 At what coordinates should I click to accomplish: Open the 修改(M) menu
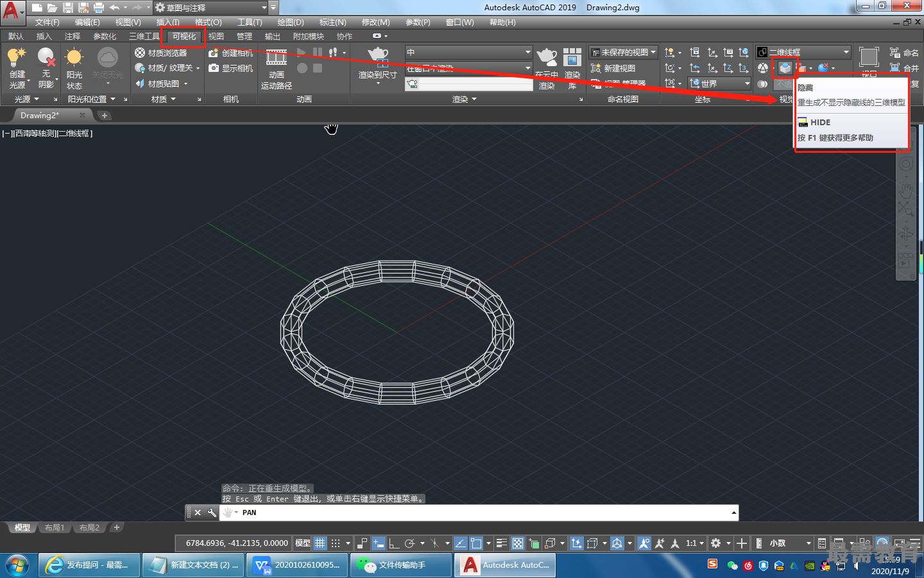[x=376, y=22]
